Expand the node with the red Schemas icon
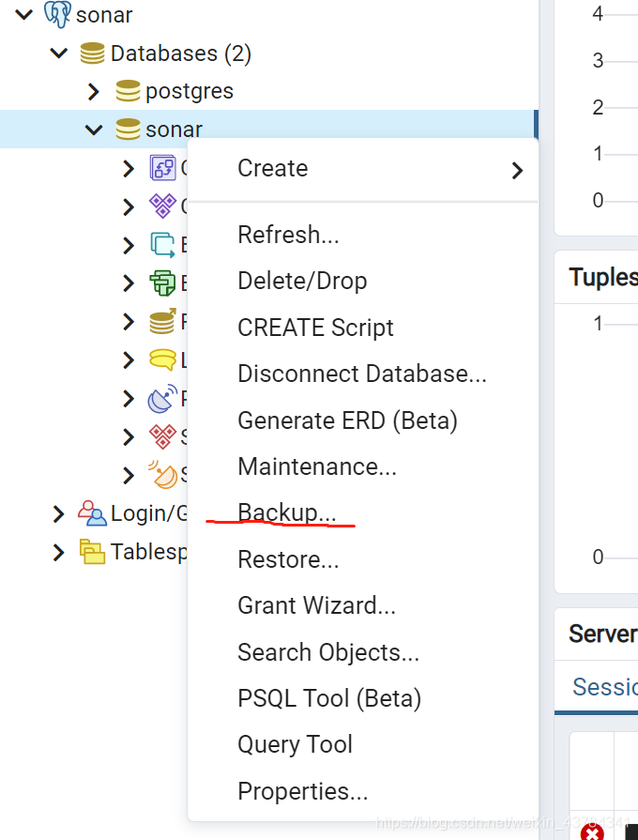 pos(129,436)
